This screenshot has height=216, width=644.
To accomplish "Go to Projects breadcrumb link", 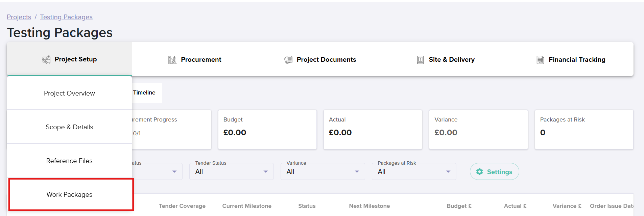I will (x=19, y=17).
